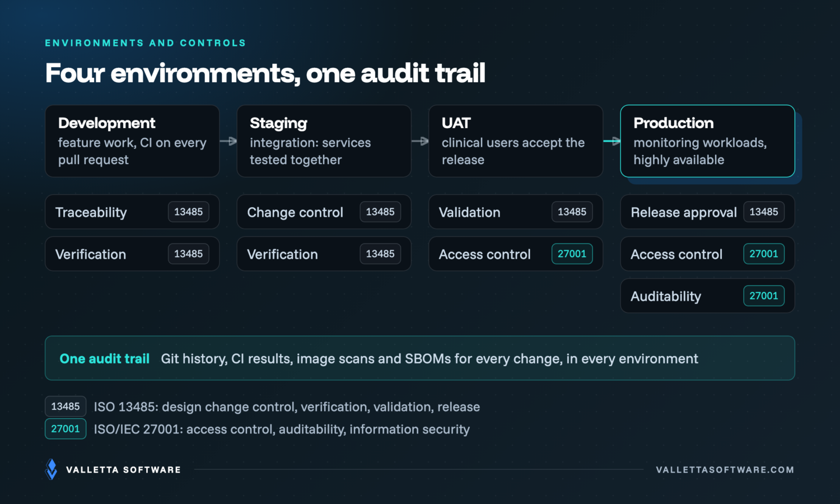The image size is (840, 504).
Task: Select the Development environment card heading
Action: (x=107, y=123)
